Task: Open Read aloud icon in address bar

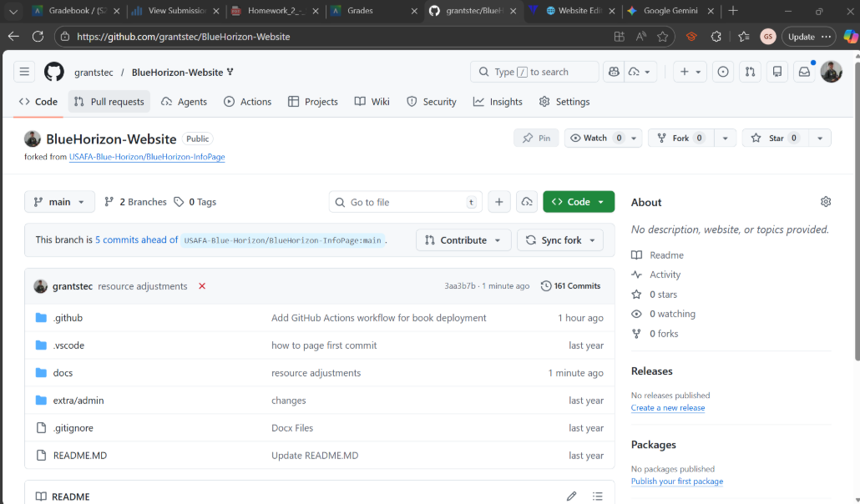Action: [x=640, y=37]
